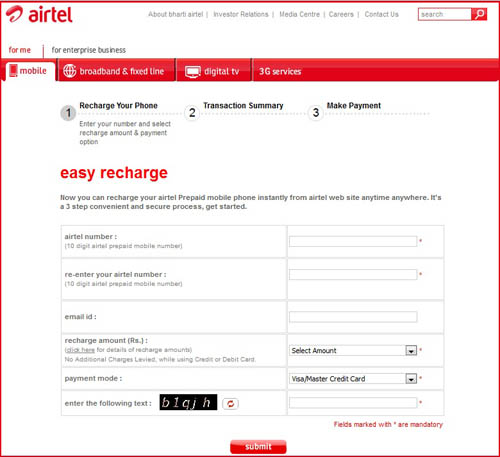Click the 'Fields marked with * are mandatory' note
This screenshot has height=457, width=500.
pos(388,424)
